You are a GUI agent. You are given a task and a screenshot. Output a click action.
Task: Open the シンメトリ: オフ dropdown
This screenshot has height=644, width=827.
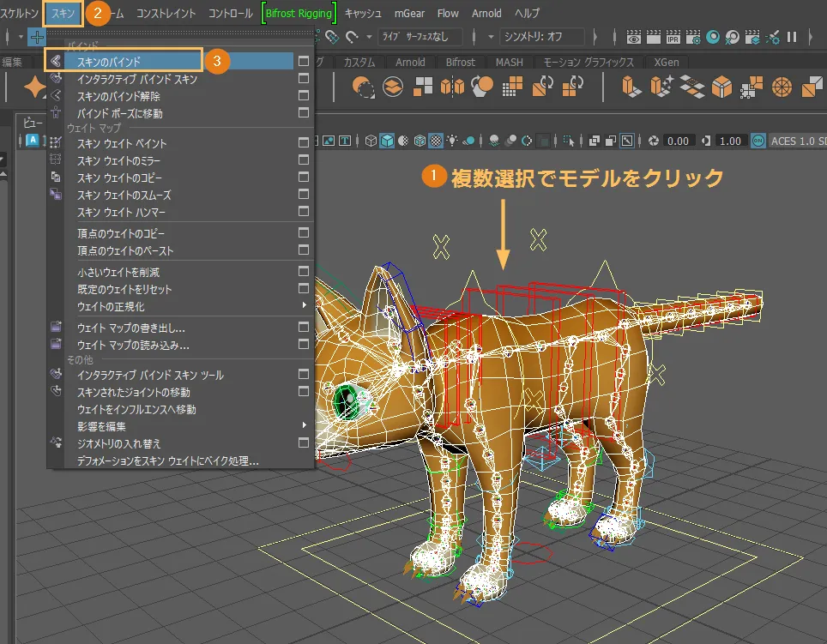point(541,38)
